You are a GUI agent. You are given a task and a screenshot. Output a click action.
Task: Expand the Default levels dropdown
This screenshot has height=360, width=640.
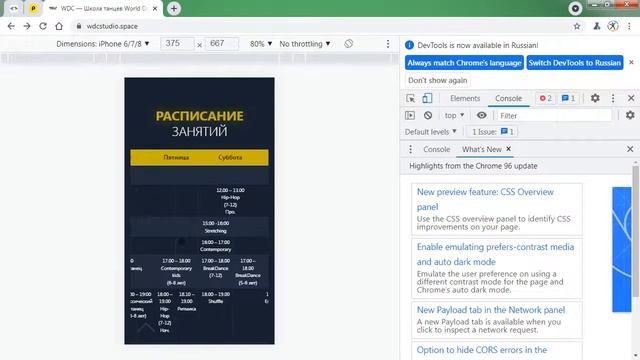pos(431,132)
